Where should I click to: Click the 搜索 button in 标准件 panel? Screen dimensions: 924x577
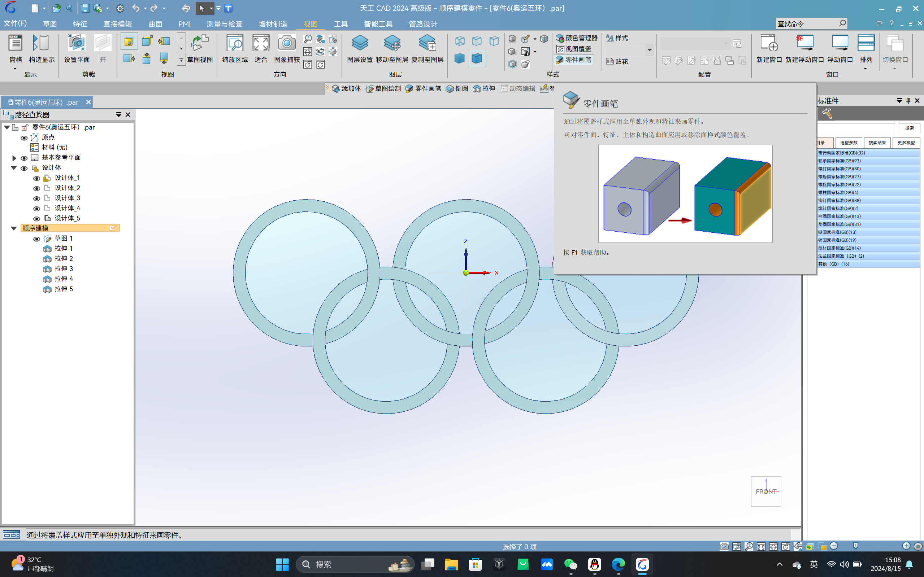click(x=909, y=128)
